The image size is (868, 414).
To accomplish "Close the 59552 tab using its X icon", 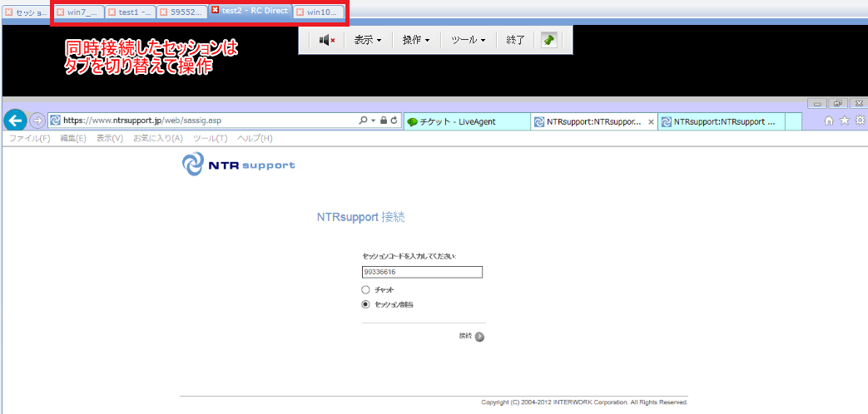I will (163, 12).
